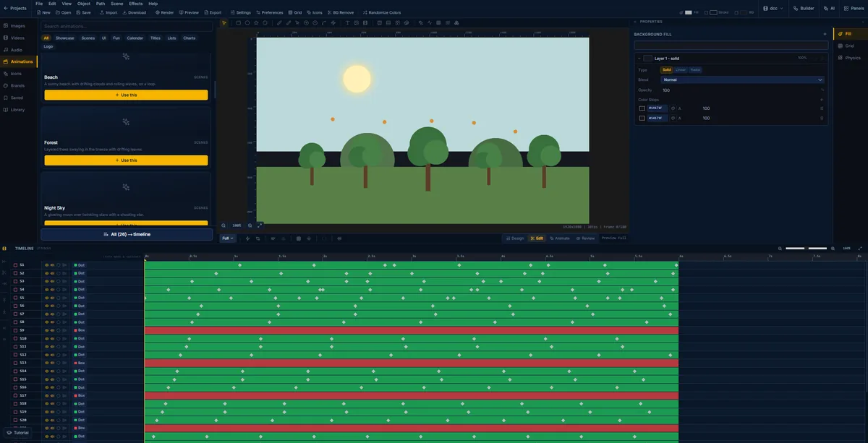868x443 pixels.
Task: Zoom out the canvas view
Action: 224,225
